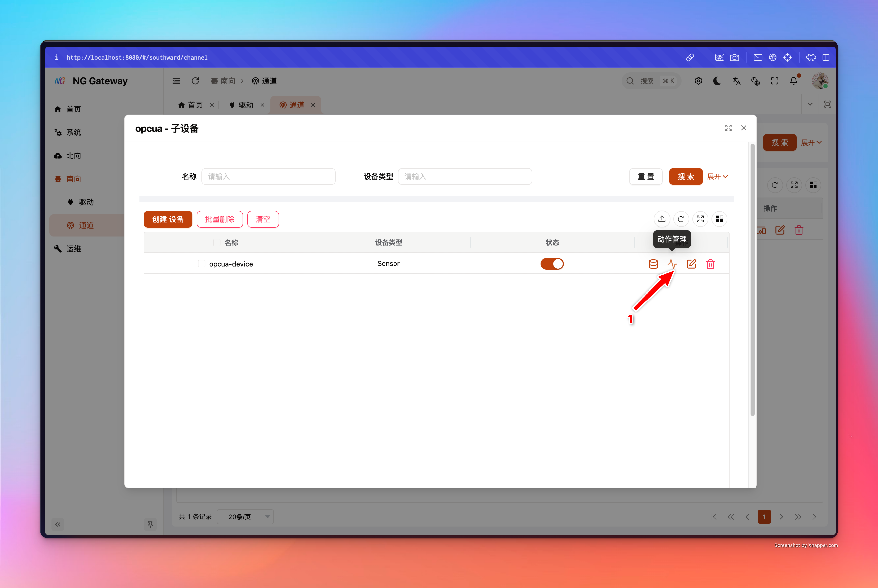
Task: Select all rows via header checkbox
Action: (x=217, y=243)
